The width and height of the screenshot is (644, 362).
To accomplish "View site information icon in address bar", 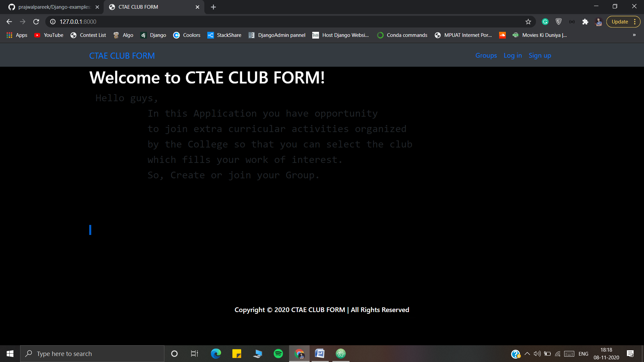I will [53, 22].
